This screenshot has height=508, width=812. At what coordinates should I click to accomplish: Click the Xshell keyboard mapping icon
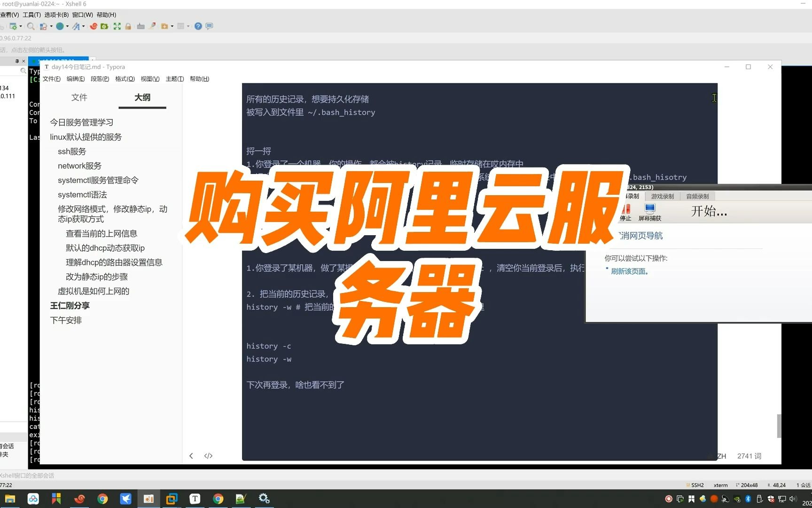[x=141, y=26]
